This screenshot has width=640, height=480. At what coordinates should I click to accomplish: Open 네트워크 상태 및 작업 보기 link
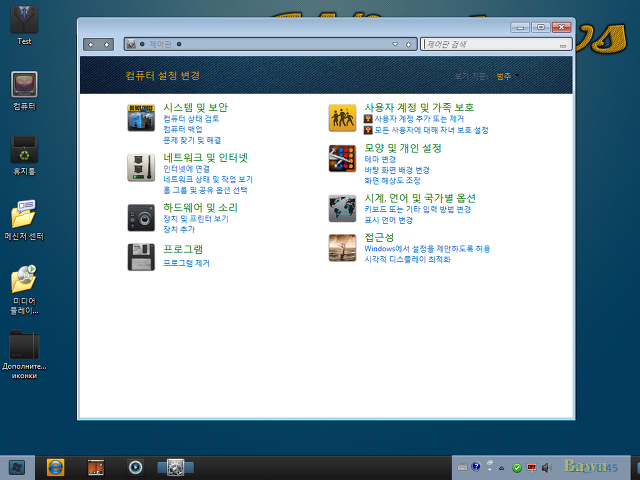(208, 179)
